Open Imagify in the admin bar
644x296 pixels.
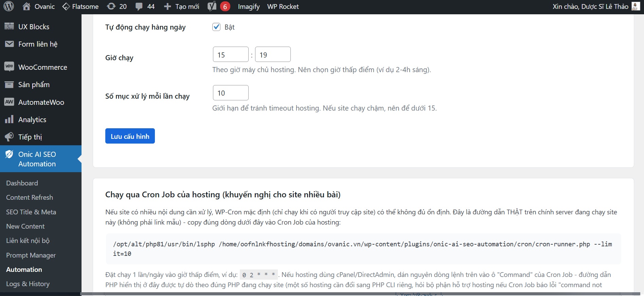click(249, 6)
